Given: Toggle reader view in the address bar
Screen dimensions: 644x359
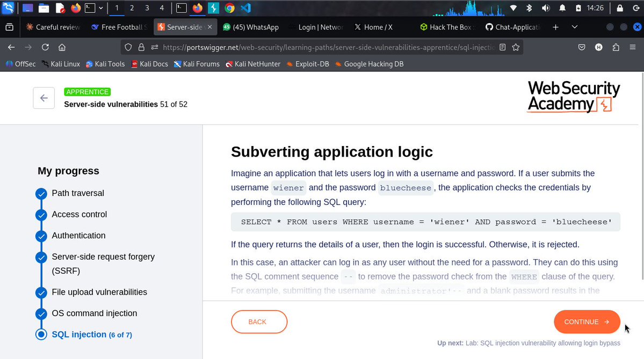Looking at the screenshot, I should (x=501, y=47).
